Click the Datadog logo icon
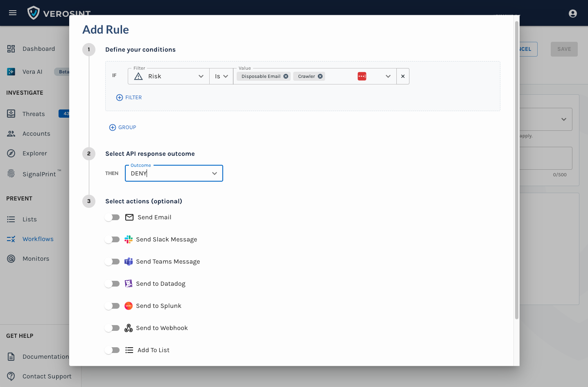Screen dimensions: 588x387 click(129, 284)
